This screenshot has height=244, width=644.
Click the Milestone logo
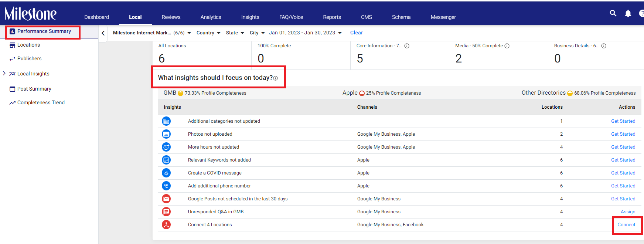coord(30,13)
